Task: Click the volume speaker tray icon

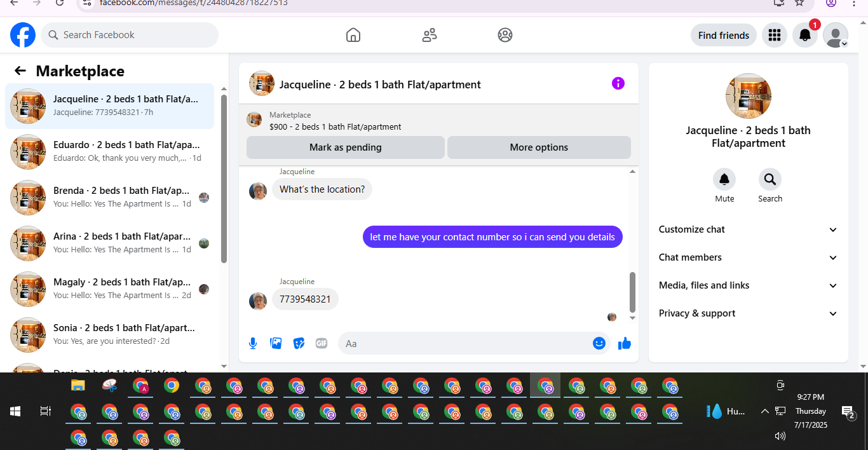Action: click(780, 436)
